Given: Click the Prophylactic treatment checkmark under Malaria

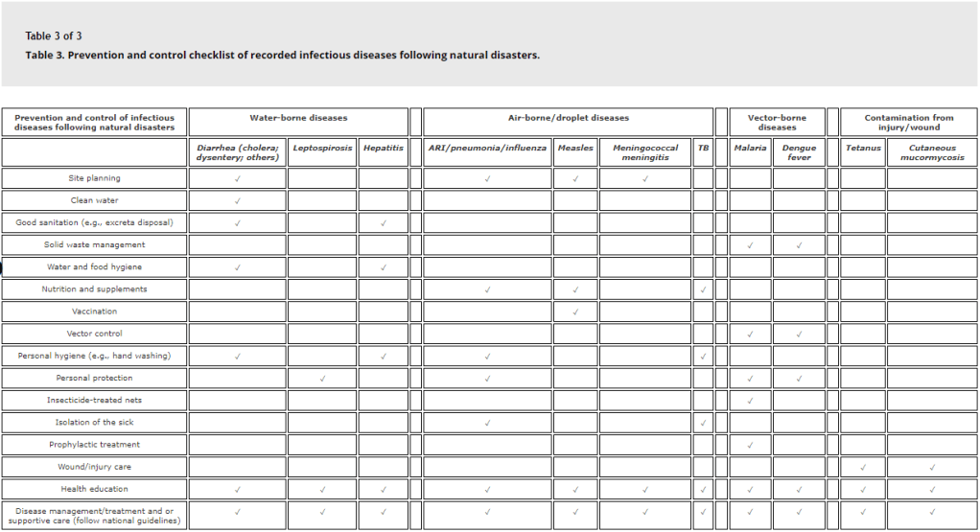Looking at the screenshot, I should click(x=750, y=445).
